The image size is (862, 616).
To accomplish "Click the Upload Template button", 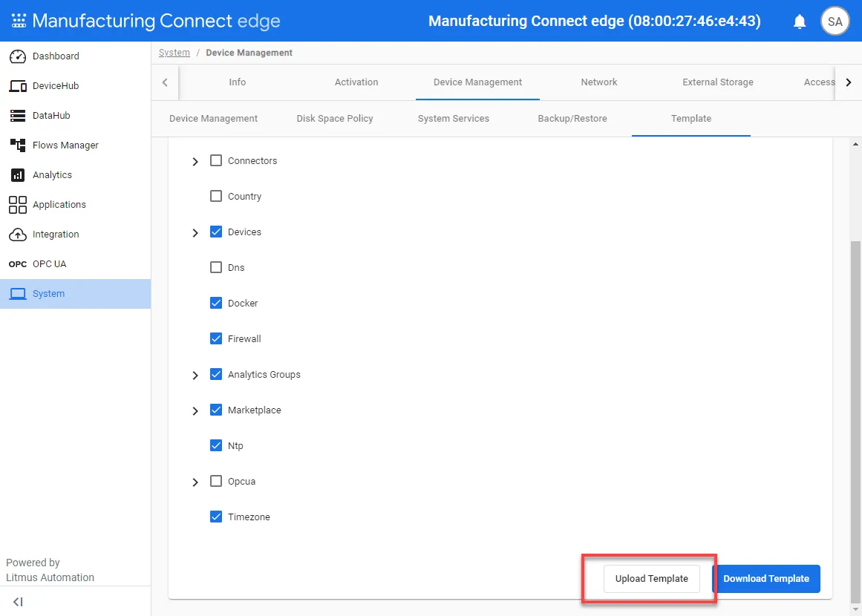I will [651, 579].
